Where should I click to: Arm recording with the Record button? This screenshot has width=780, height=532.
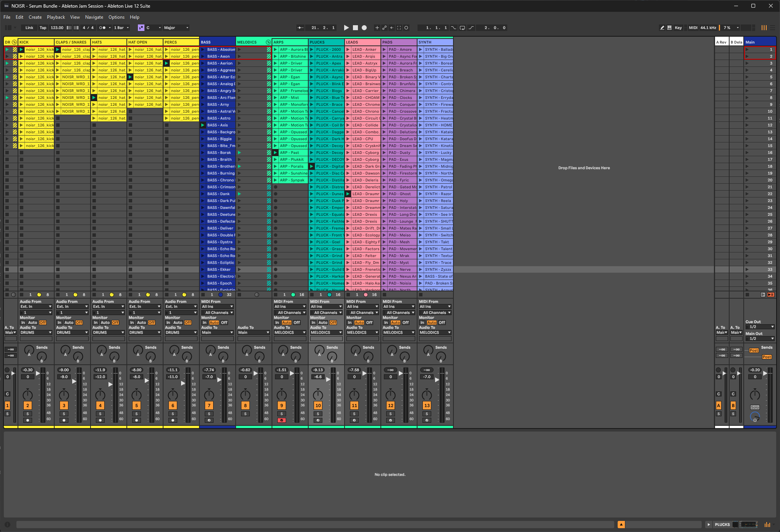364,27
